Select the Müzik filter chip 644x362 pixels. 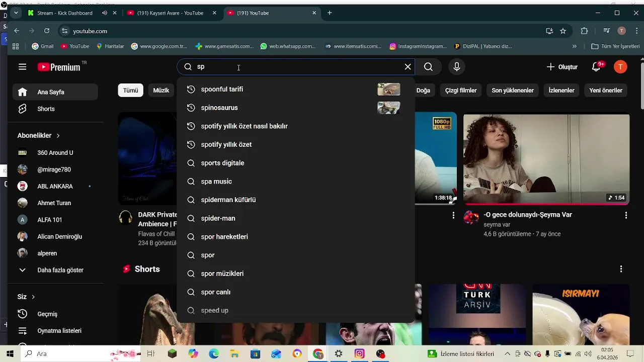[x=161, y=90]
